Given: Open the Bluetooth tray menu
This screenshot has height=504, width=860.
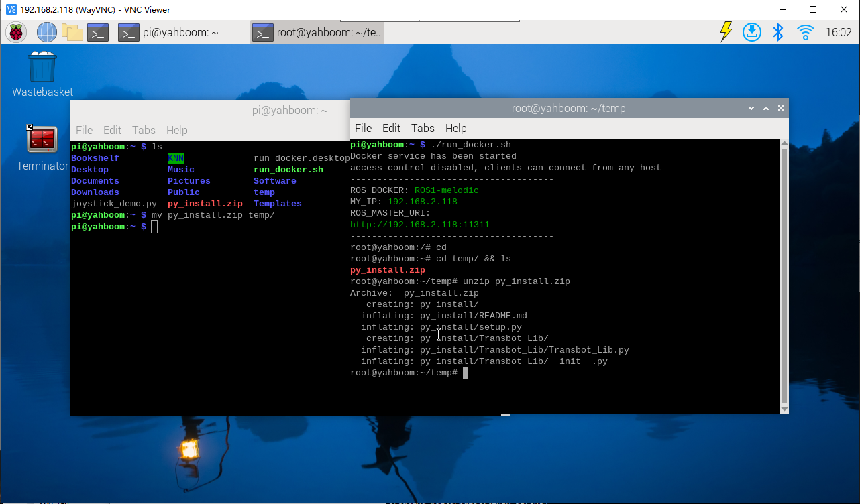Looking at the screenshot, I should [x=778, y=32].
